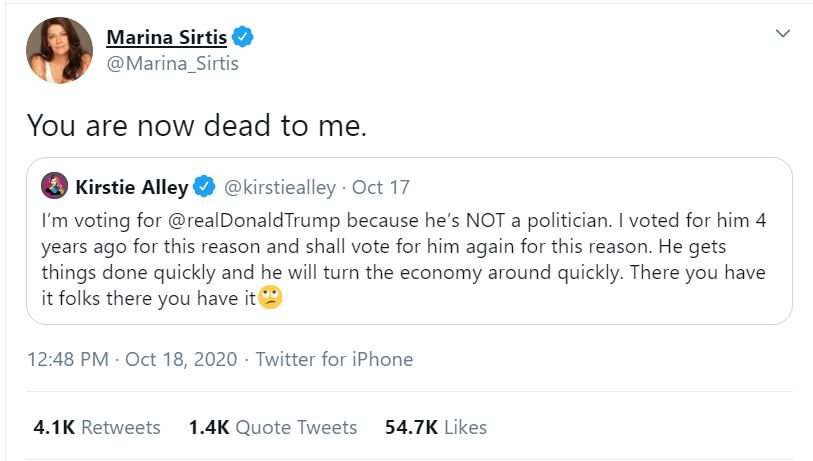
Task: View the 54.7K Likes list
Action: click(436, 427)
